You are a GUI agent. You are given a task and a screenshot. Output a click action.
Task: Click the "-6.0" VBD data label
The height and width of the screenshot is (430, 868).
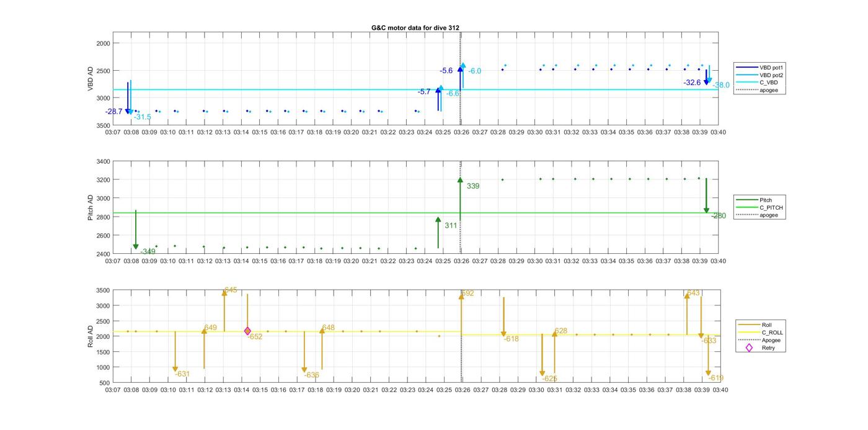pyautogui.click(x=474, y=71)
